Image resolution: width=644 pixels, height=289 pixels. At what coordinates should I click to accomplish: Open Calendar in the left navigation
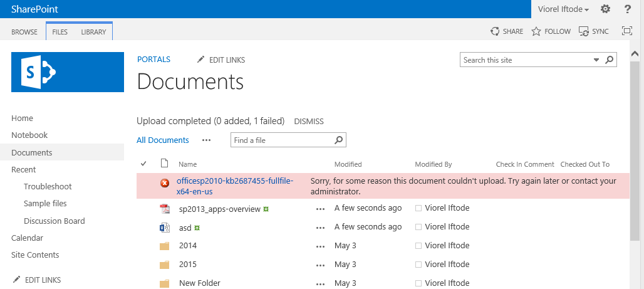[x=27, y=238]
